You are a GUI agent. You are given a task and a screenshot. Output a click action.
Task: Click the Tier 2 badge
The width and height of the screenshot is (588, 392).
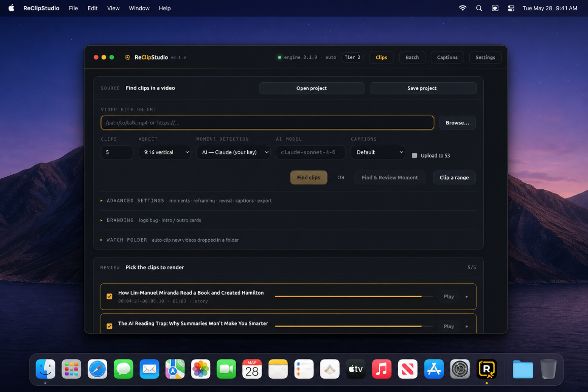point(352,57)
